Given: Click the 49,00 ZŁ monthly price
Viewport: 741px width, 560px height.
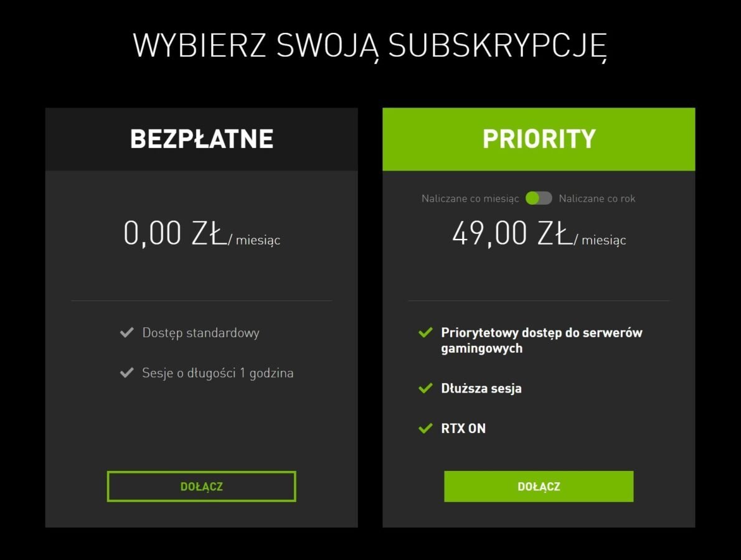Looking at the screenshot, I should (539, 234).
